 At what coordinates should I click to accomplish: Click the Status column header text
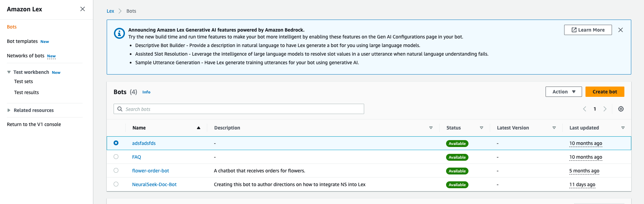[453, 128]
